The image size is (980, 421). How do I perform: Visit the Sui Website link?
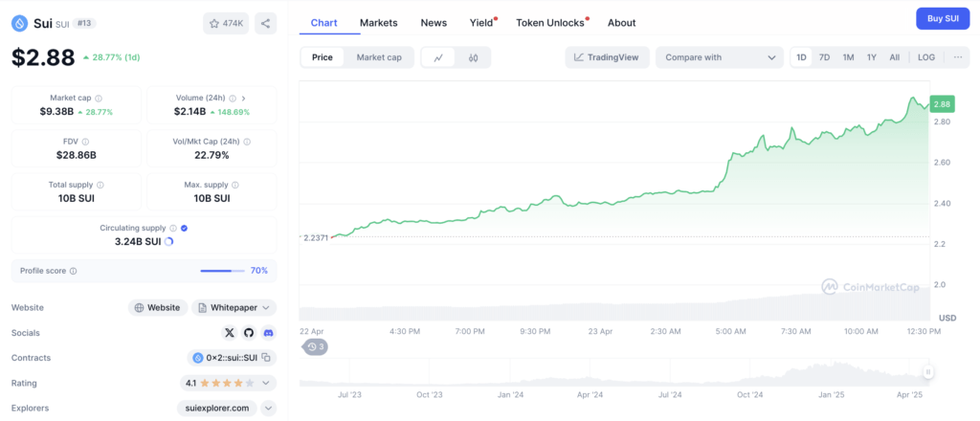158,307
